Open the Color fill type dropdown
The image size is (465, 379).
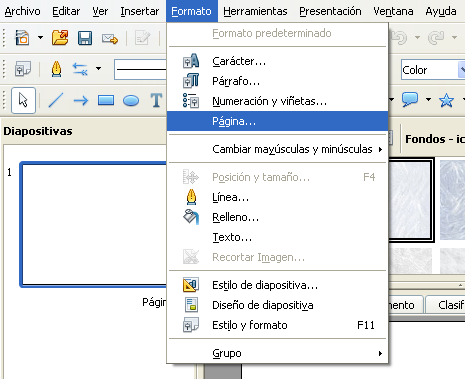(461, 70)
